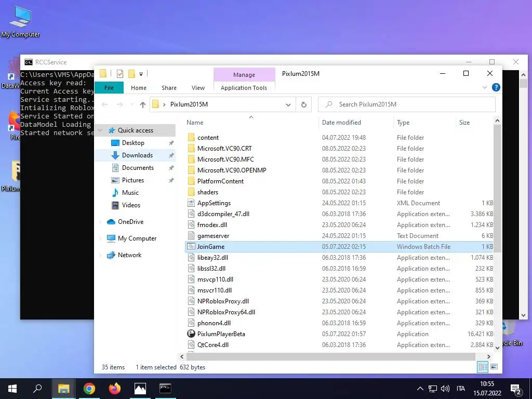
Task: Select the Microsoft.VC90.CRT folder
Action: [x=224, y=148]
